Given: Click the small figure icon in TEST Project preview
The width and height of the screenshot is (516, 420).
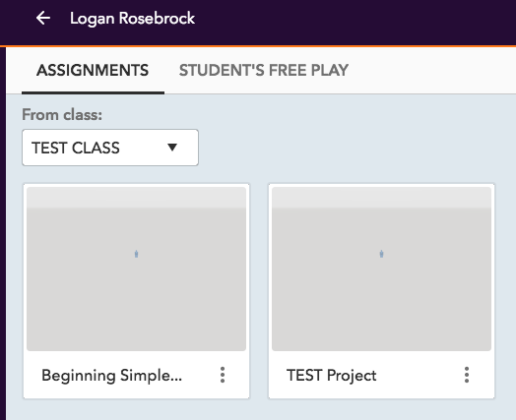Looking at the screenshot, I should [x=381, y=254].
